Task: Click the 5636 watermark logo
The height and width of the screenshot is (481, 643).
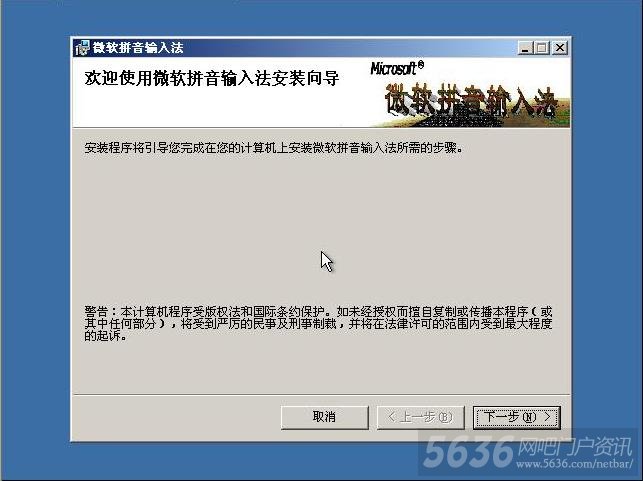Action: pos(469,452)
